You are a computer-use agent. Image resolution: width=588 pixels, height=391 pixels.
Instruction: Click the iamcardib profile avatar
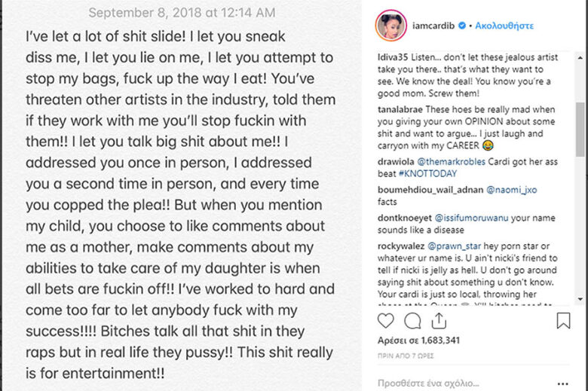click(390, 26)
